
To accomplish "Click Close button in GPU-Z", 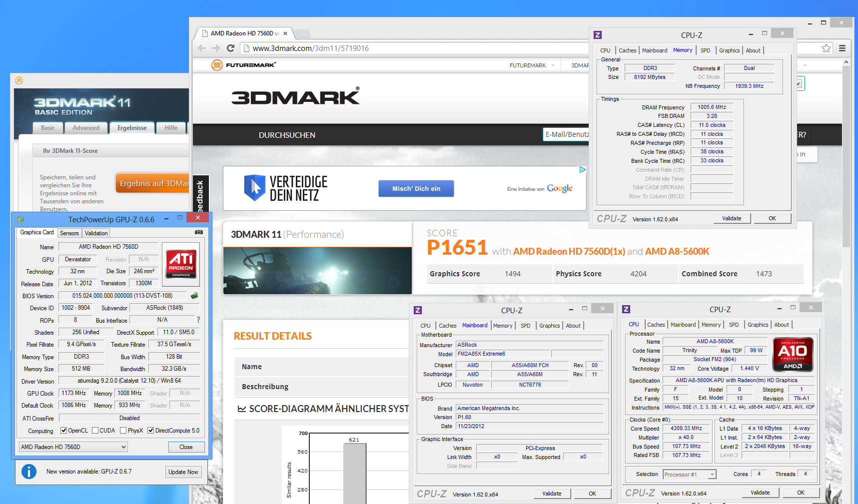I will click(x=186, y=447).
